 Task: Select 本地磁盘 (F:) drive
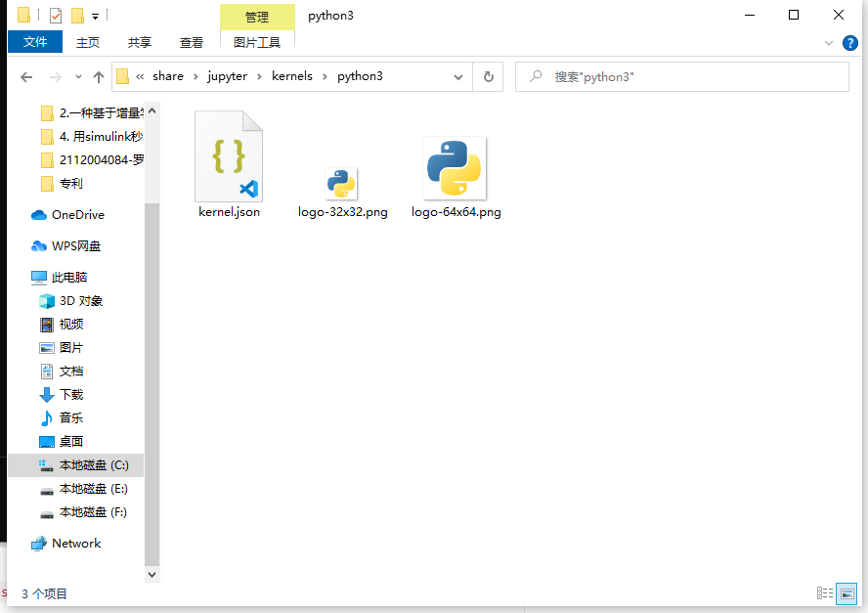(84, 512)
